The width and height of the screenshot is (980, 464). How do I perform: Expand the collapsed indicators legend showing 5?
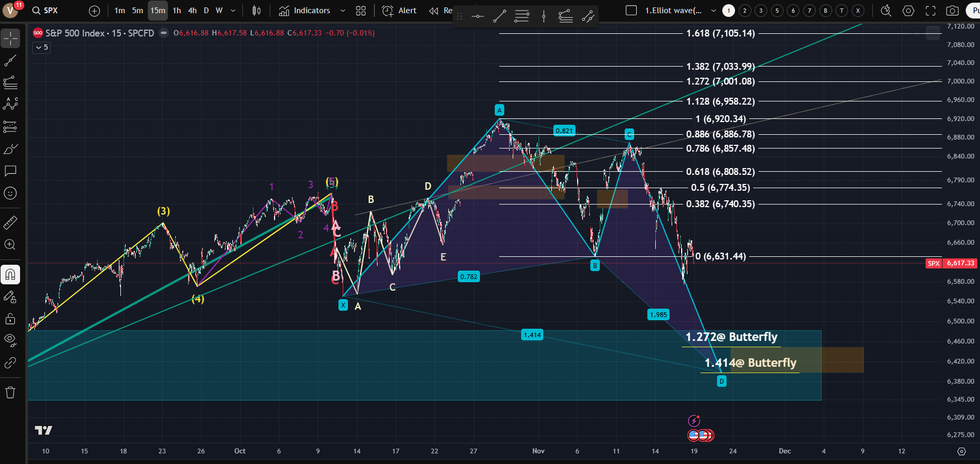tap(41, 48)
